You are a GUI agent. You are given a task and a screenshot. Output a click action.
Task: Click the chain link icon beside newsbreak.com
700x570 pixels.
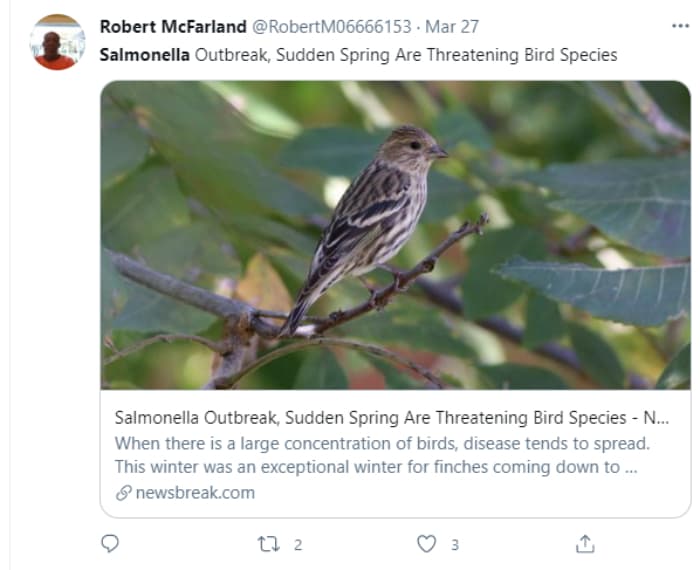coord(123,492)
